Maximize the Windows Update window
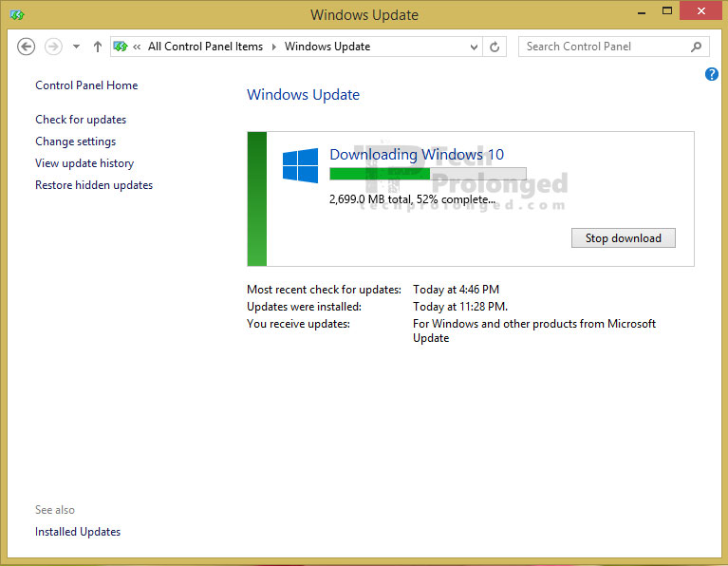728x566 pixels. (666, 11)
